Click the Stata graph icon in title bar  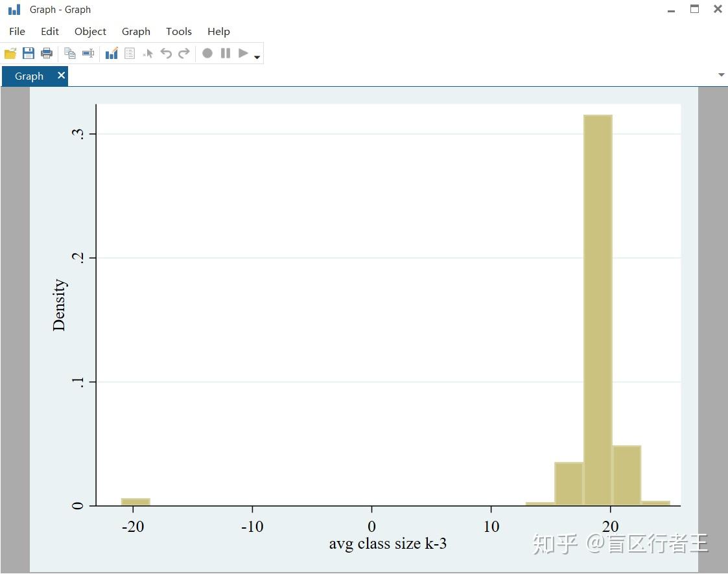click(x=14, y=10)
